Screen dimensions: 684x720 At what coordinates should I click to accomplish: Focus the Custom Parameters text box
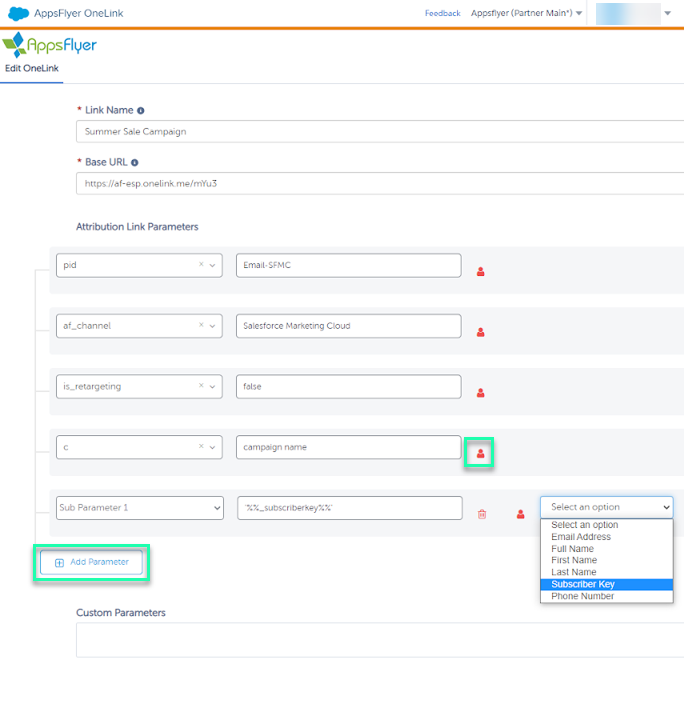[x=380, y=640]
